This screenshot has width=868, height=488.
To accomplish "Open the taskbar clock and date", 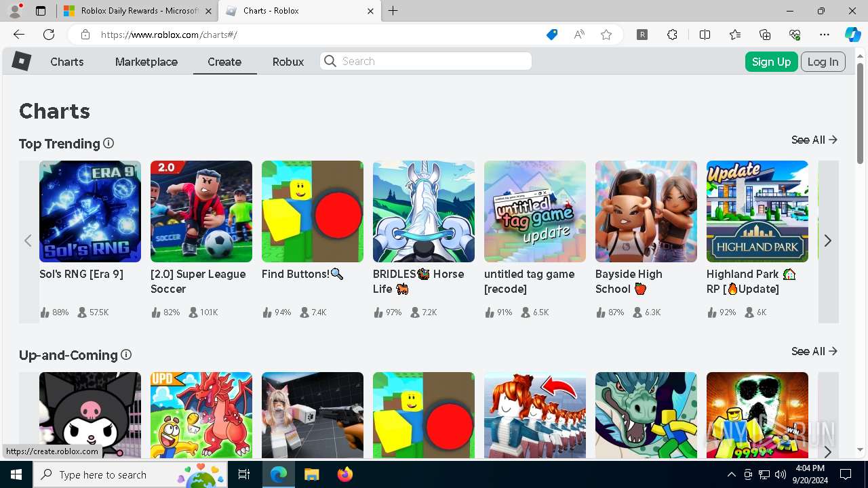I will pyautogui.click(x=810, y=474).
